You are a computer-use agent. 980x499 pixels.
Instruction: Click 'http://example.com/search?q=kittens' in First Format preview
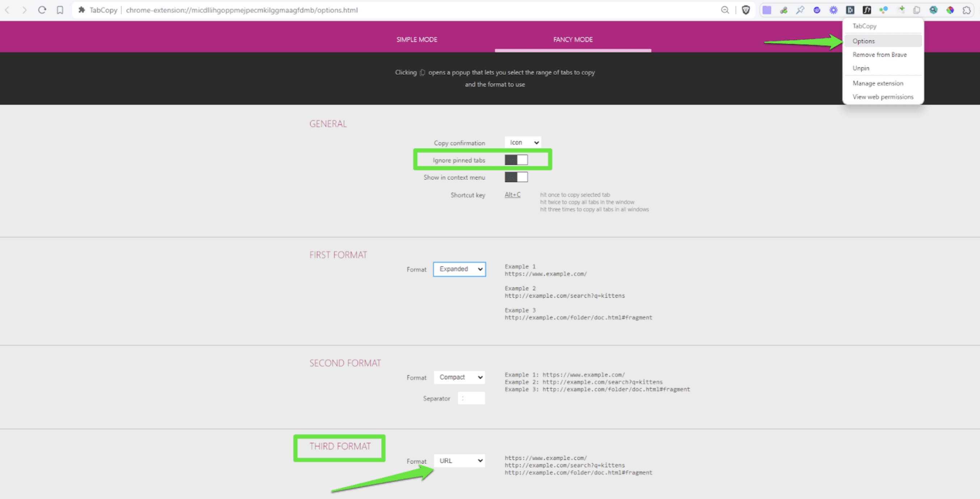tap(565, 296)
